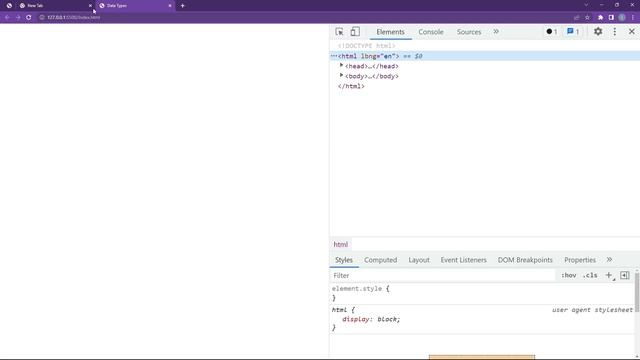Image resolution: width=640 pixels, height=360 pixels.
Task: Open the Properties pane tab
Action: (x=580, y=260)
